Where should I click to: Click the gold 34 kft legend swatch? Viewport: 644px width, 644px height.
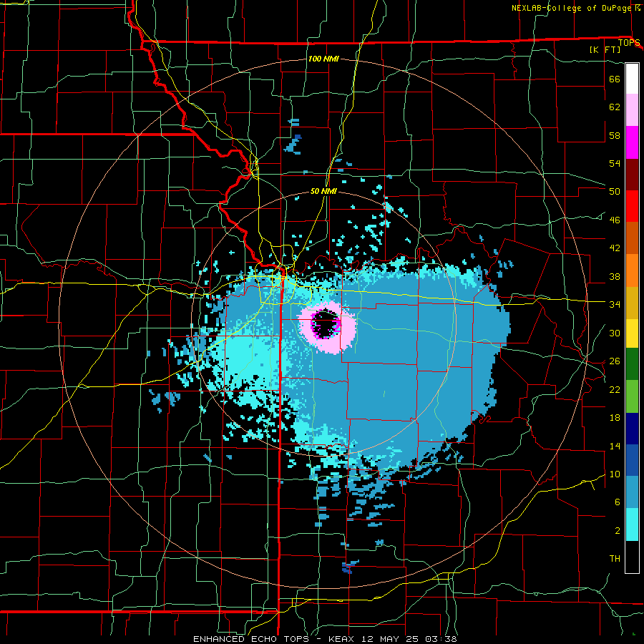(632, 303)
